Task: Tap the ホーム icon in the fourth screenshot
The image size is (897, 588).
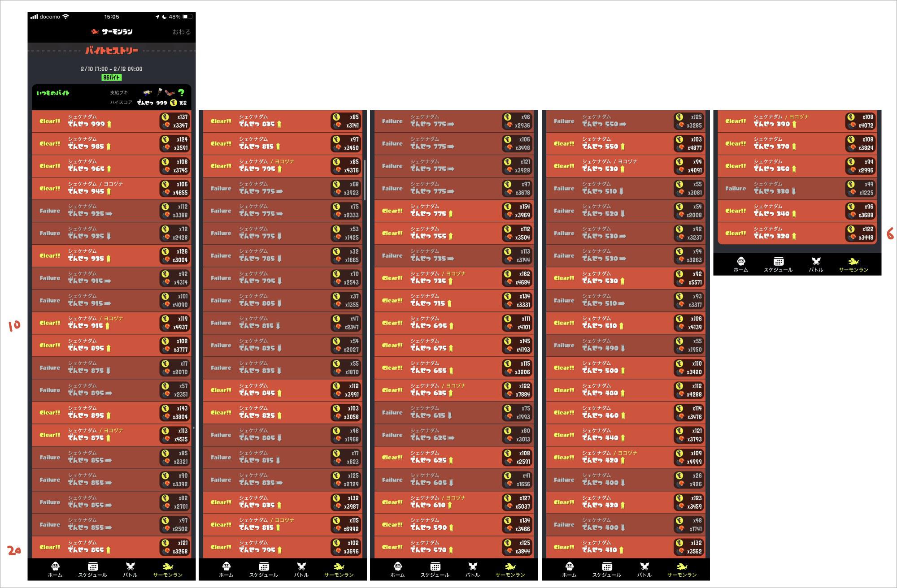Action: point(570,566)
